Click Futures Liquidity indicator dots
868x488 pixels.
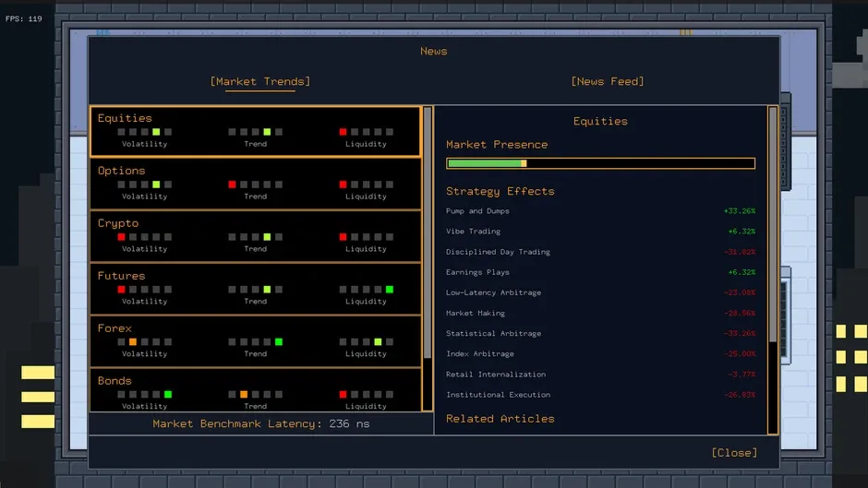(x=366, y=290)
